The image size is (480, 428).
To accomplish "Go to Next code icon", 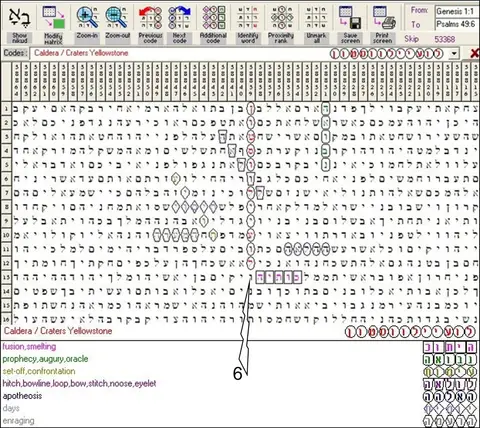I will point(179,17).
